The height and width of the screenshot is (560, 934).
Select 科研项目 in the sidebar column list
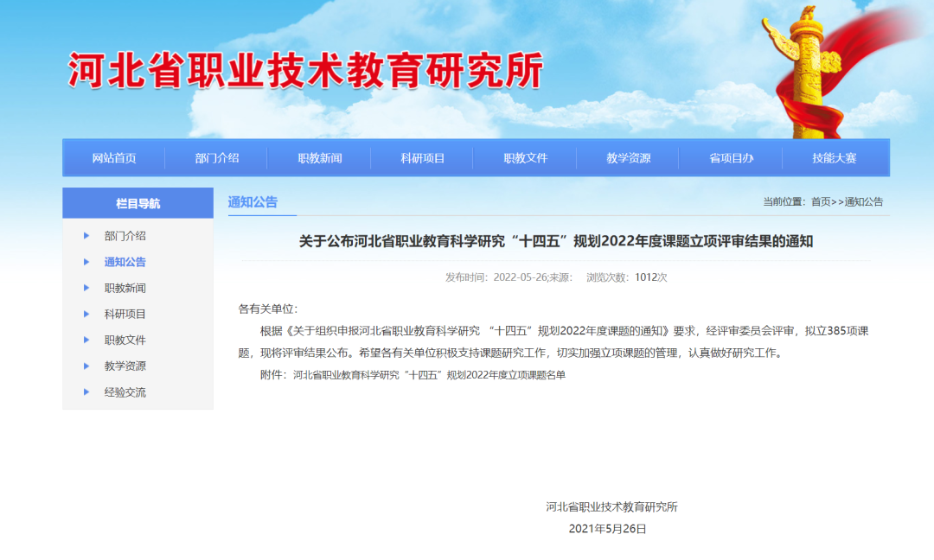coord(125,315)
